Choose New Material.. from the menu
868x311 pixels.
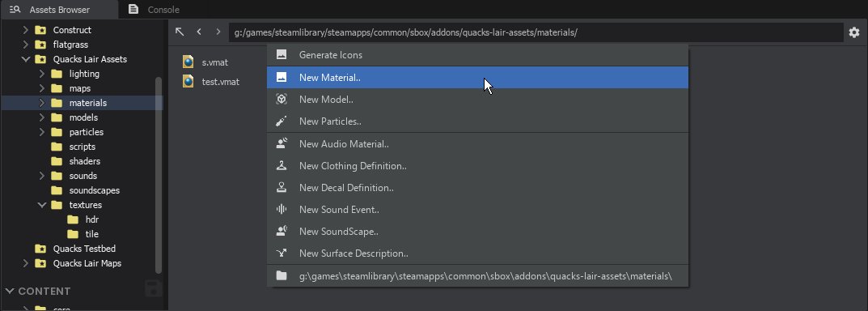pos(477,78)
